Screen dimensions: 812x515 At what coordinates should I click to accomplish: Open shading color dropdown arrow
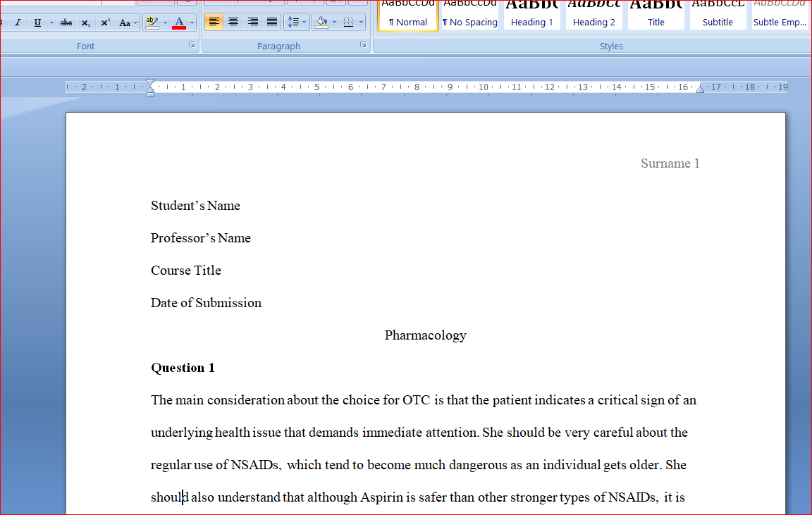335,22
